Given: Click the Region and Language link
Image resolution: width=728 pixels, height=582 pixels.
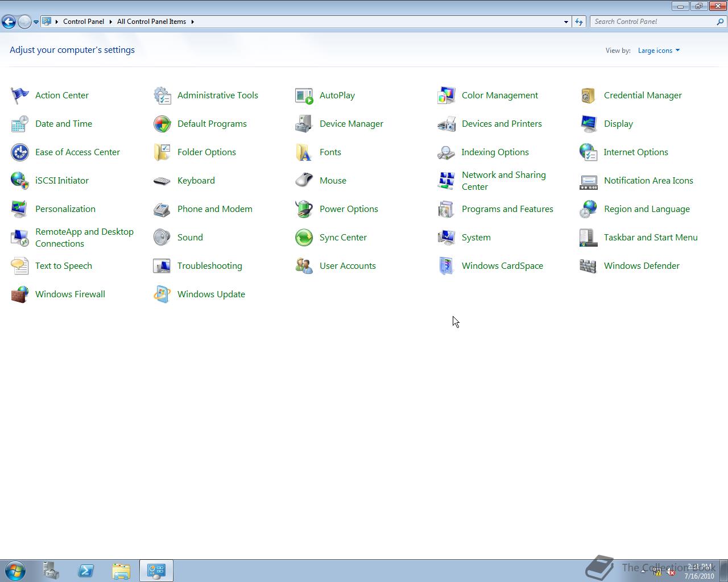Looking at the screenshot, I should tap(647, 209).
